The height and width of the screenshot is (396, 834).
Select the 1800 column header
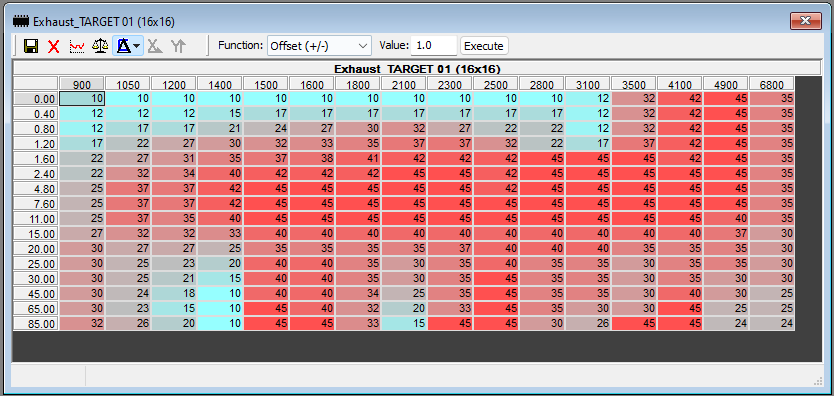(358, 84)
